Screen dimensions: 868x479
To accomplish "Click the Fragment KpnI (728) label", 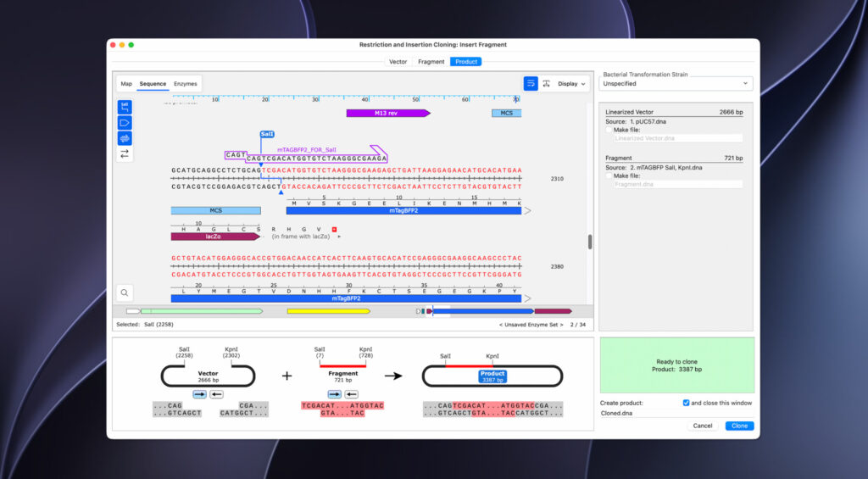I will click(x=366, y=352).
